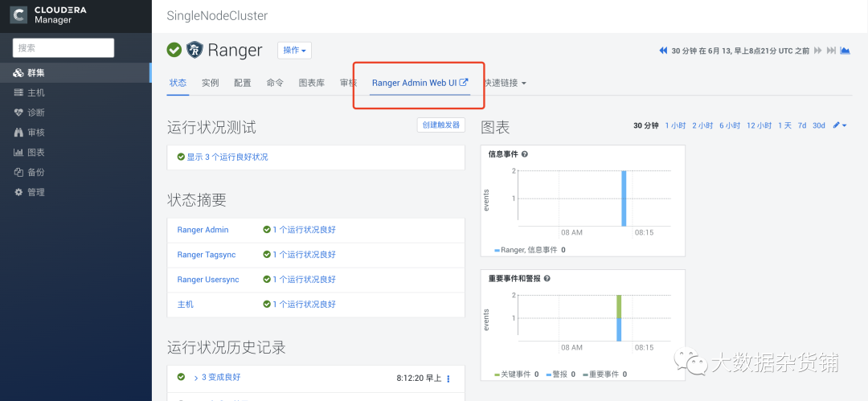Open the Ranger Tagsync link

pyautogui.click(x=207, y=255)
